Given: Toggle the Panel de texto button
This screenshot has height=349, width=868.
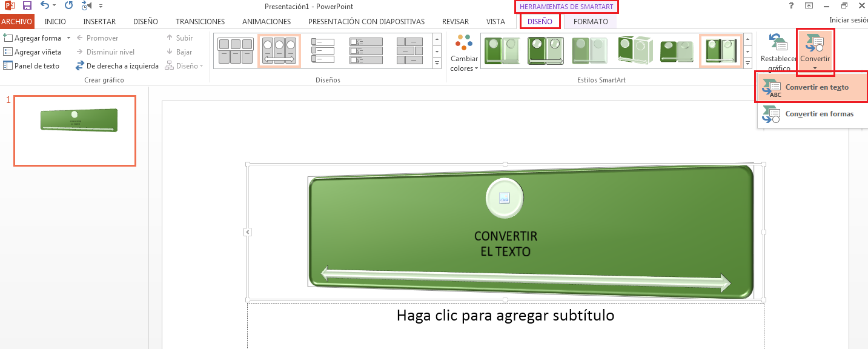Looking at the screenshot, I should point(31,66).
